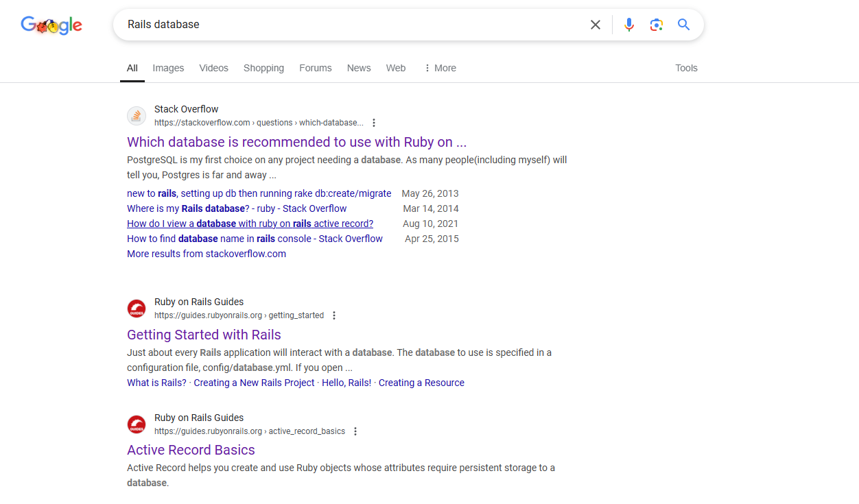Open "How to find database name in rails console" link
Viewport: 859px width, 504px height.
coord(255,239)
